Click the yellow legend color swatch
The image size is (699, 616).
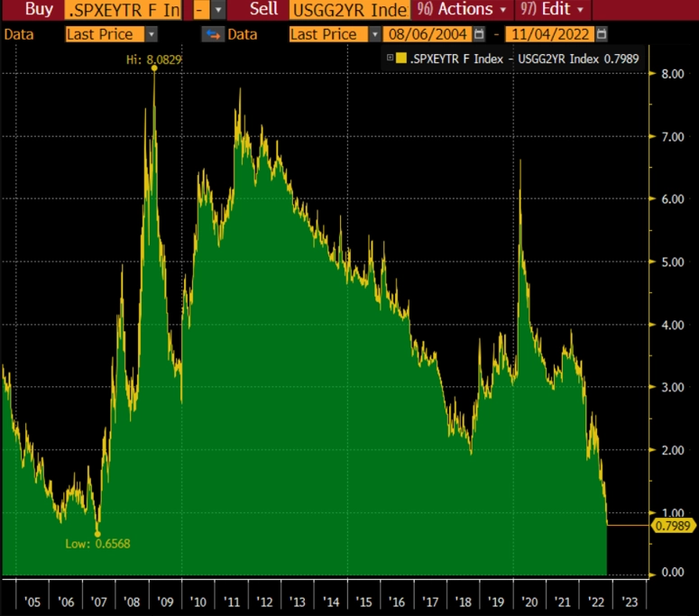coord(401,58)
